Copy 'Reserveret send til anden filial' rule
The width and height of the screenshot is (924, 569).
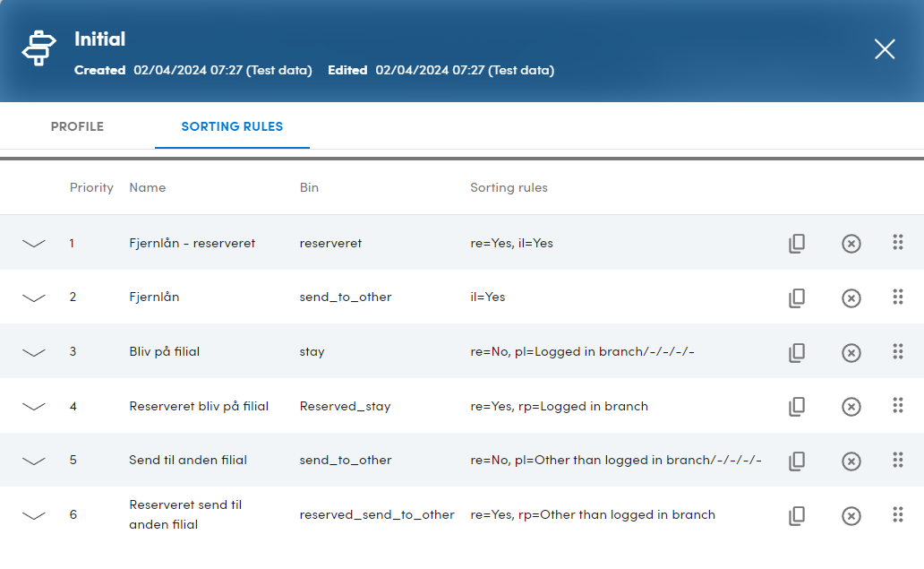point(797,515)
